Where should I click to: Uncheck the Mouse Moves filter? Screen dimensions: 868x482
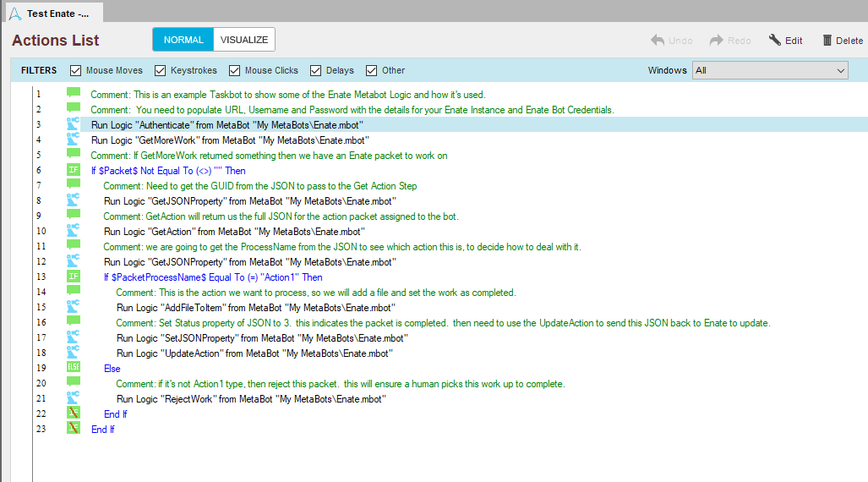tap(76, 70)
